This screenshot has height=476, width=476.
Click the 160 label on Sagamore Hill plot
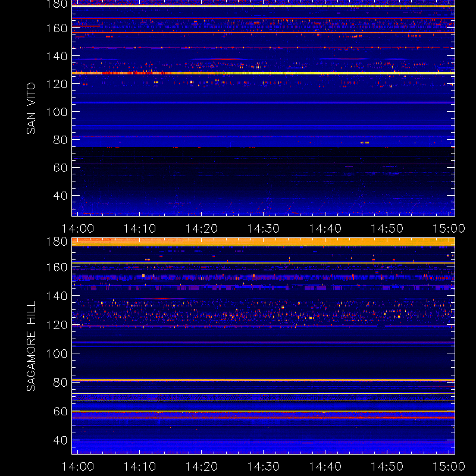tap(57, 267)
